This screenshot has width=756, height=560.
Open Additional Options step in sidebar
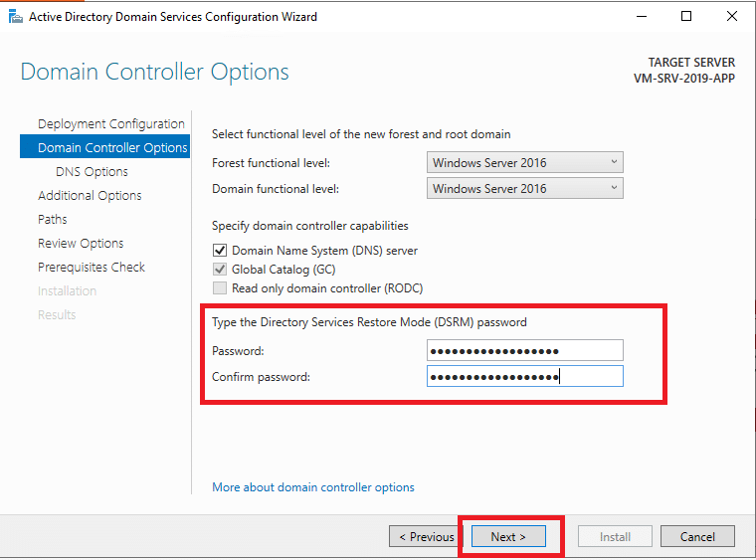tap(90, 195)
